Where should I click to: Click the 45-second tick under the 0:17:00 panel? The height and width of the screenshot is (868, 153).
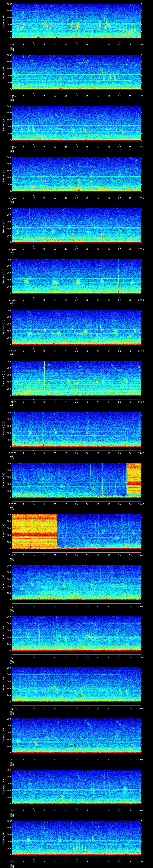(109, 197)
